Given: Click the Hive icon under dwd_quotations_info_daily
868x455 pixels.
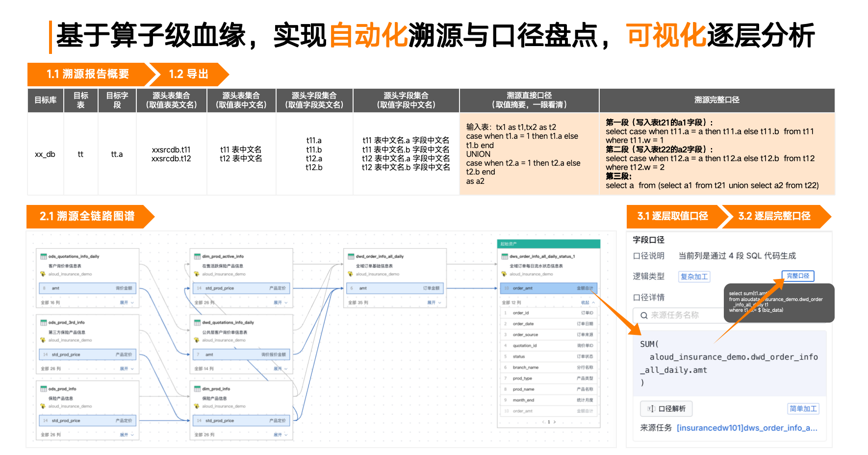Looking at the screenshot, I should (x=197, y=340).
